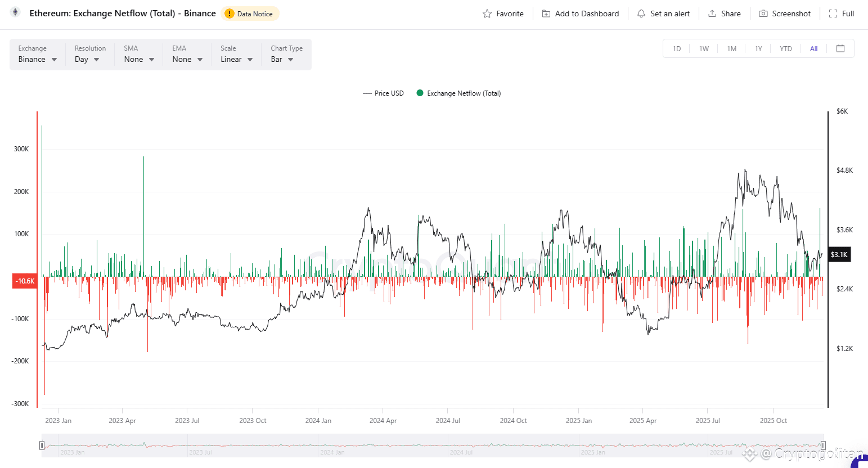Open the SMA dropdown

tap(138, 59)
